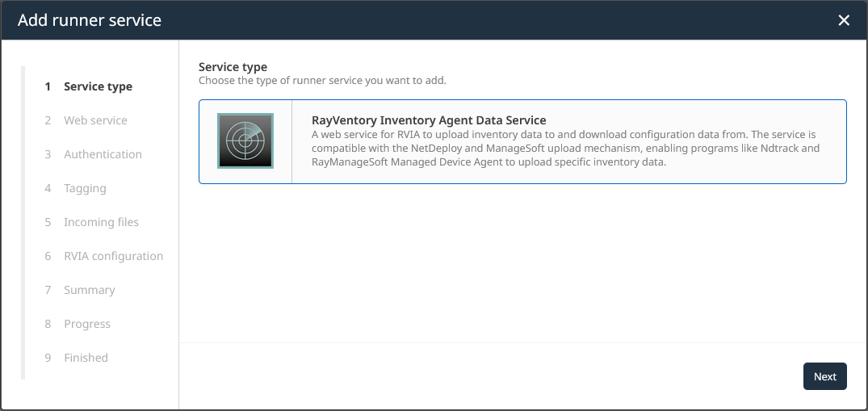Click the RayVentory Inventory Agent Data Service title

pos(429,120)
